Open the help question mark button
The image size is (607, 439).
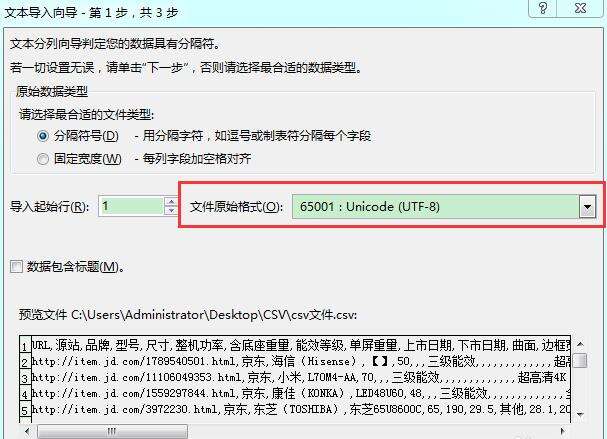[543, 8]
